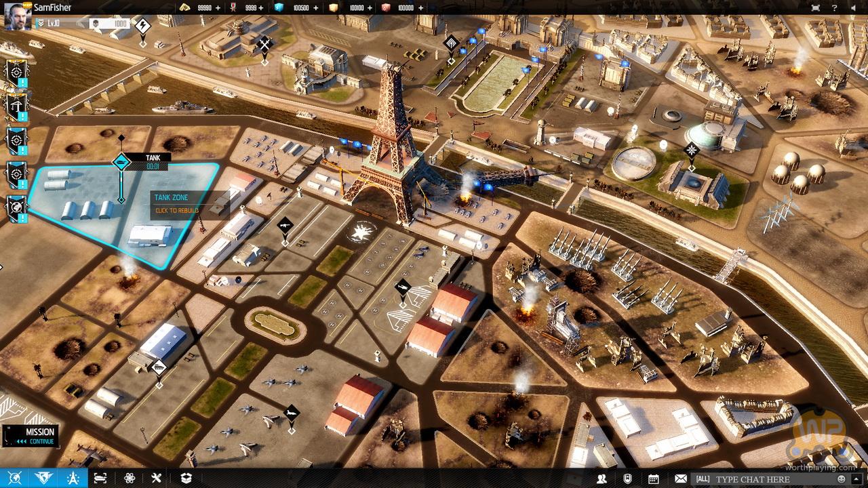Select the ALL chat channel selector
Screen dimensions: 868x488
pos(703,479)
